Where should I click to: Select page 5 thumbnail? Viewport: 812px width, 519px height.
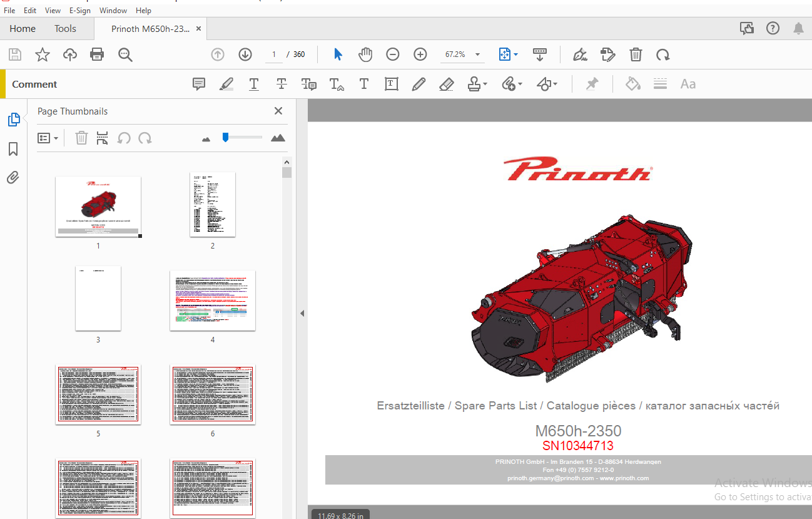[x=98, y=394]
